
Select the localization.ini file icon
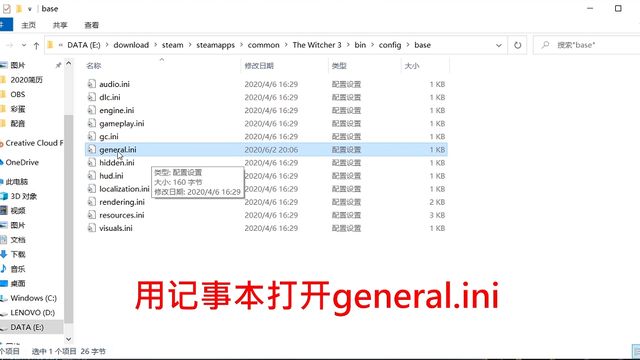pos(92,189)
